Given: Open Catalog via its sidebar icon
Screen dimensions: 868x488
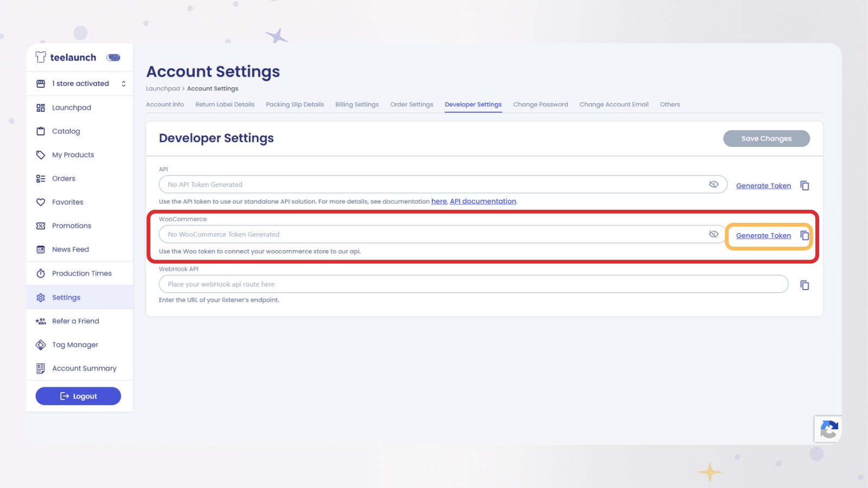Looking at the screenshot, I should [x=41, y=131].
